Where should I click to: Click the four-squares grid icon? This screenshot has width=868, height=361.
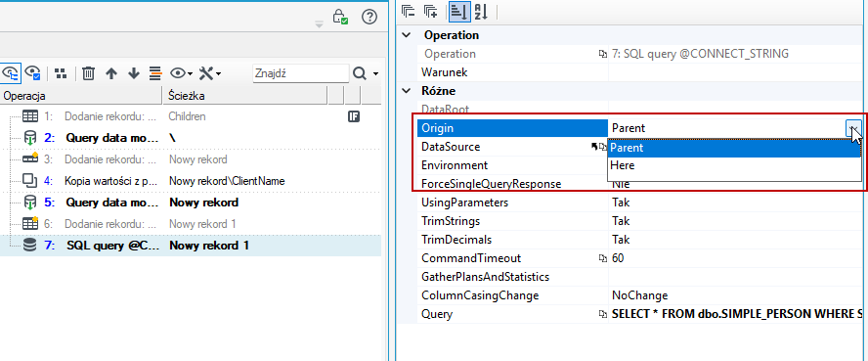click(61, 72)
